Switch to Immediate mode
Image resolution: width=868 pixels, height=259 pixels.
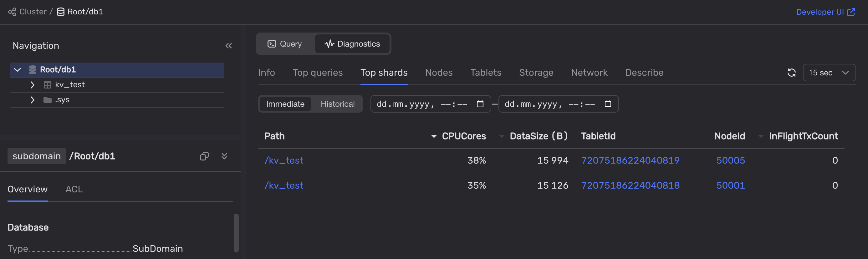pyautogui.click(x=285, y=104)
